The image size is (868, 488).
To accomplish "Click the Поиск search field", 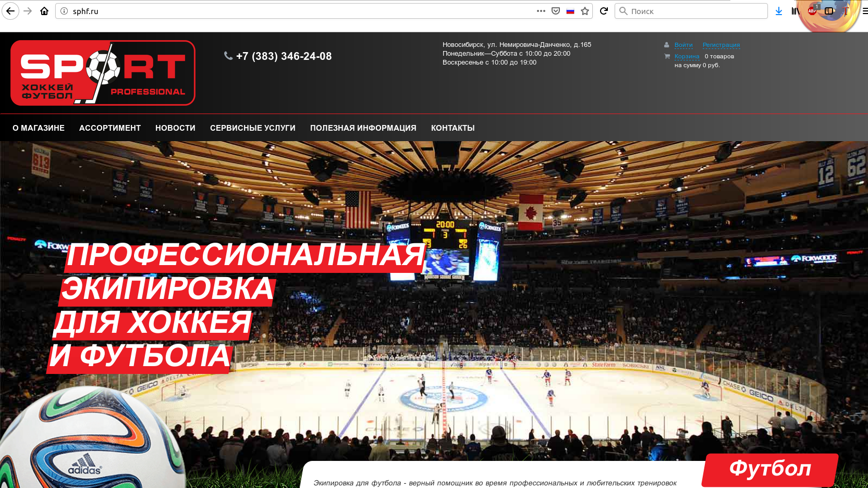I will click(691, 11).
